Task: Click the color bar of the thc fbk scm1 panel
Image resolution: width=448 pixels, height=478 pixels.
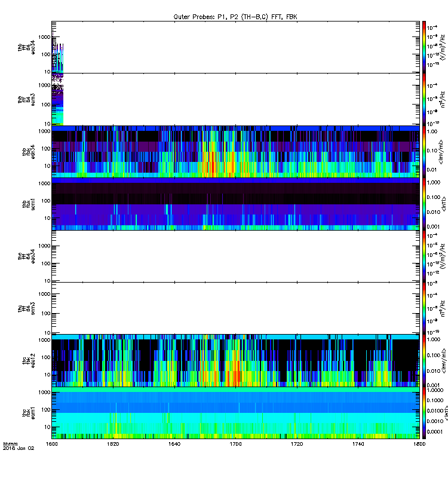Action: click(424, 413)
